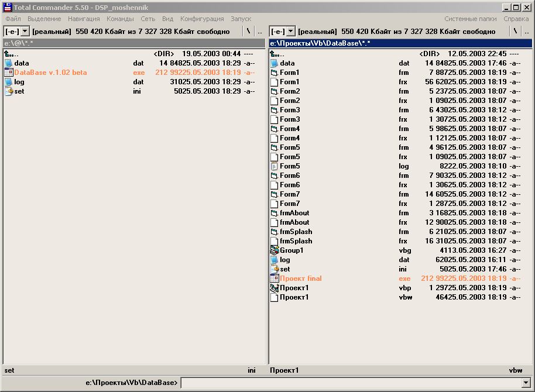Screen dimensions: 535x392
Task: Click the Form7 frm form icon
Action: [x=274, y=194]
